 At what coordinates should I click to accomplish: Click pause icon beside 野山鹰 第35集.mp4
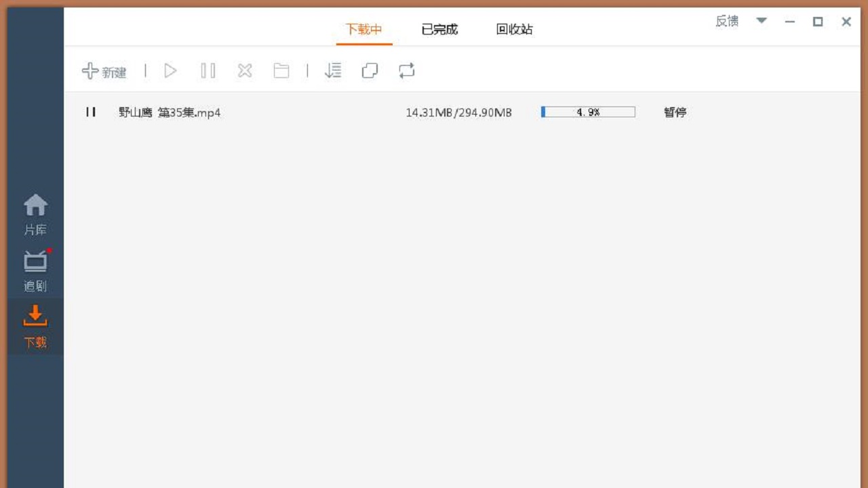click(90, 112)
